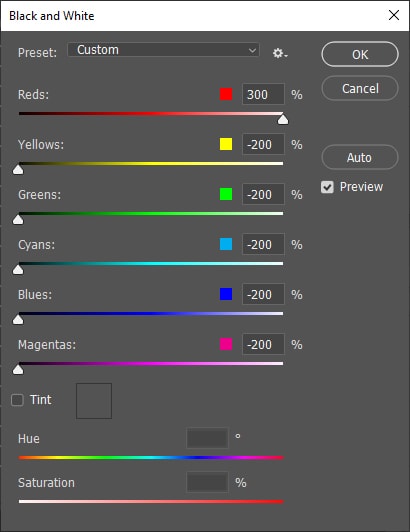Open the preset options gear menu

(x=280, y=53)
